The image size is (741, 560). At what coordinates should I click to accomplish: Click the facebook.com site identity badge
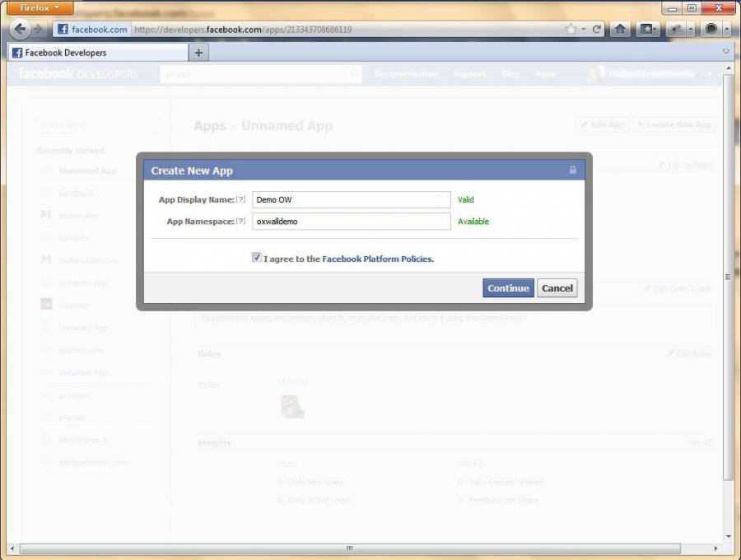coord(92,30)
